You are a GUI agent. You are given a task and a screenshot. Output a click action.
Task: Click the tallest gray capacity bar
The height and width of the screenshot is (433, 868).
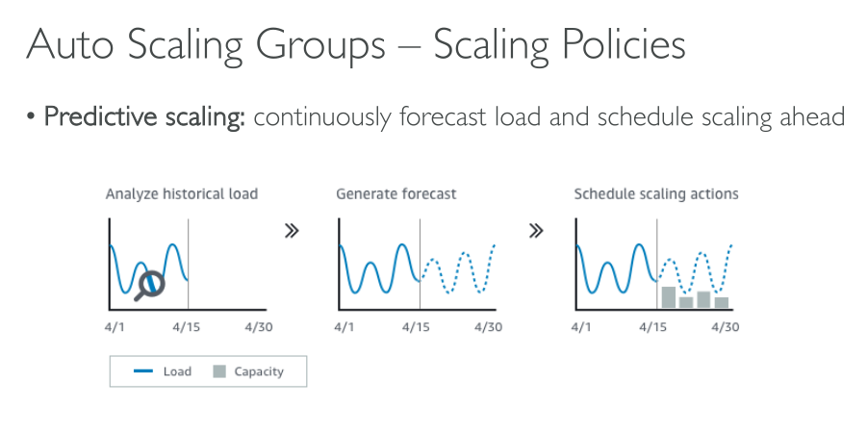tap(667, 297)
